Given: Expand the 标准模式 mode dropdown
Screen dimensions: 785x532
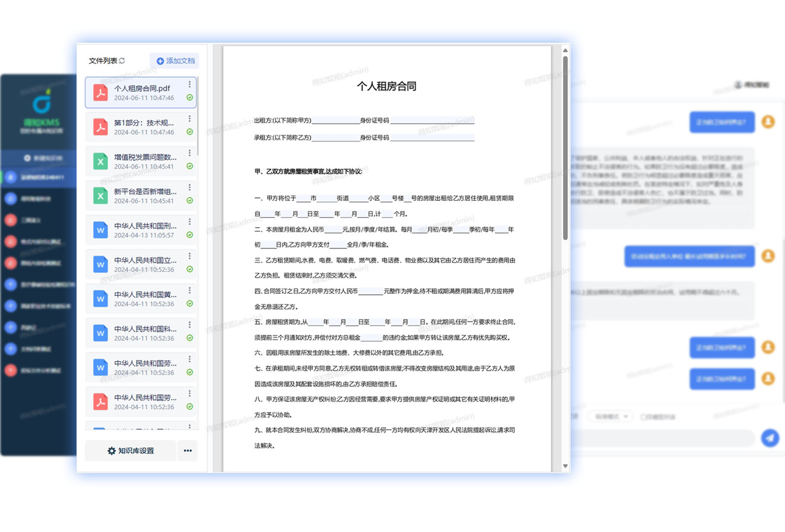Looking at the screenshot, I should tap(611, 417).
